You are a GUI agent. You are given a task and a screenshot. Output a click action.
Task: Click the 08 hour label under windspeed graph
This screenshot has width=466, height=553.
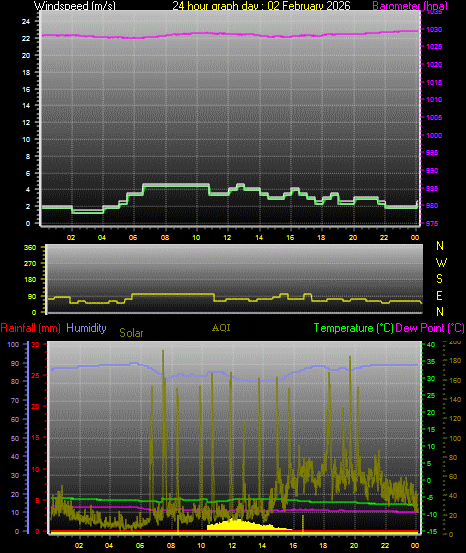click(165, 238)
